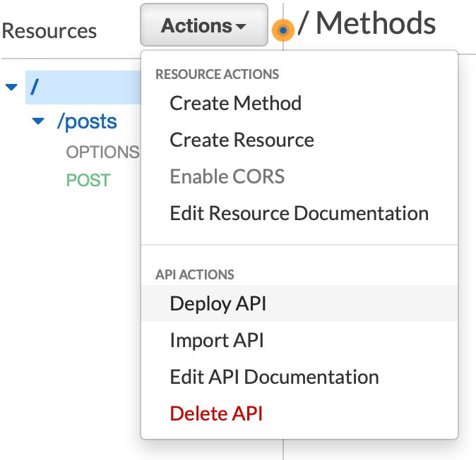
Task: Click the orange hotspot dot beside Actions
Action: tap(282, 30)
